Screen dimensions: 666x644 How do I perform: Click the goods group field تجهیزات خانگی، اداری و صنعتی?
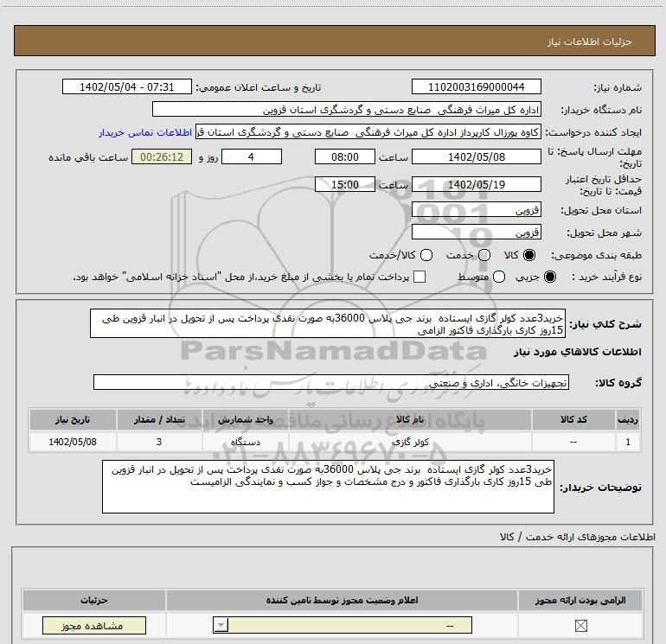tap(331, 382)
